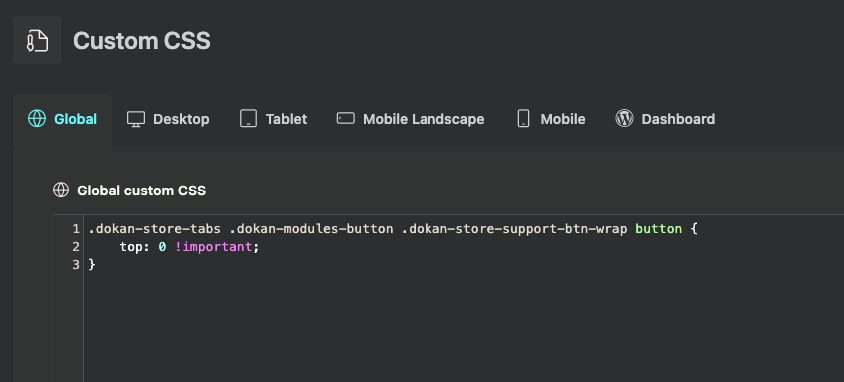Switch to the Global tab
Screen dimensions: 844x382
62,119
